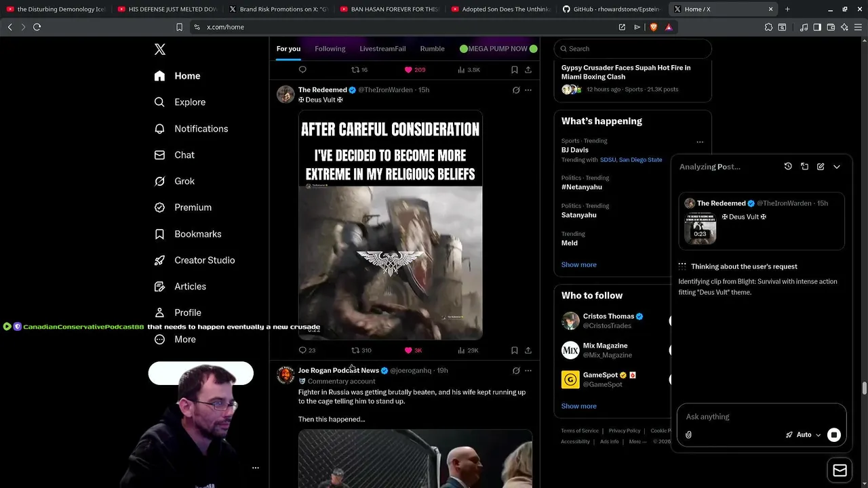Open Premium in the sidebar
The width and height of the screenshot is (868, 488).
[x=183, y=207]
